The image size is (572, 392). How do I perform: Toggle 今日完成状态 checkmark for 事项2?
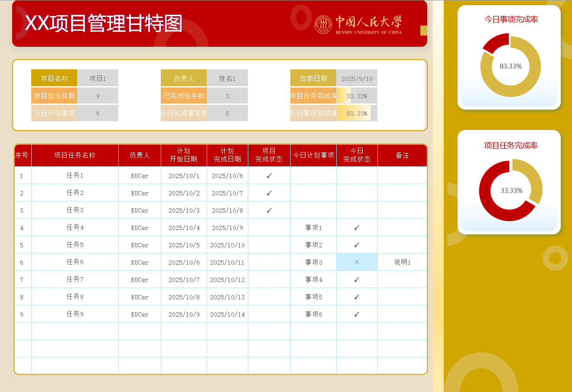(x=357, y=245)
